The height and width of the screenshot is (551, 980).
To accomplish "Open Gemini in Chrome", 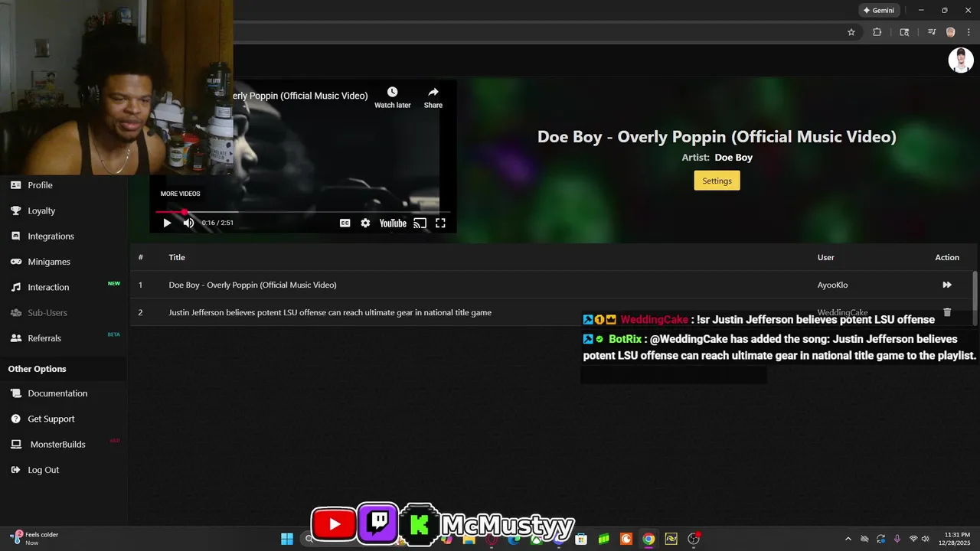I will [x=879, y=11].
